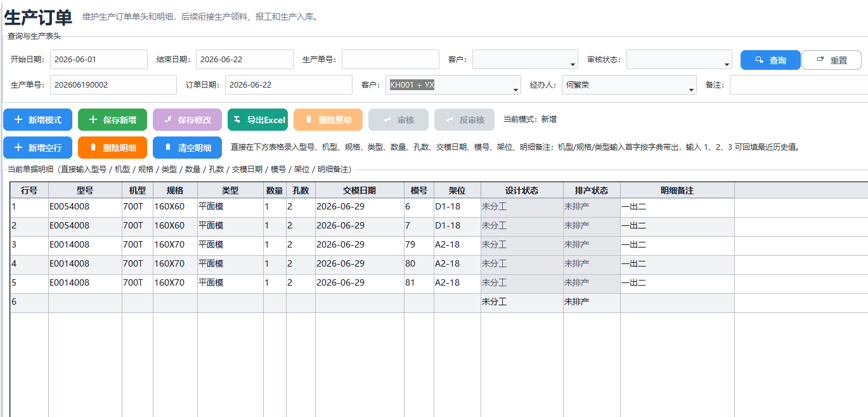This screenshot has width=868, height=417.
Task: Click the 架位 column header
Action: point(457,190)
